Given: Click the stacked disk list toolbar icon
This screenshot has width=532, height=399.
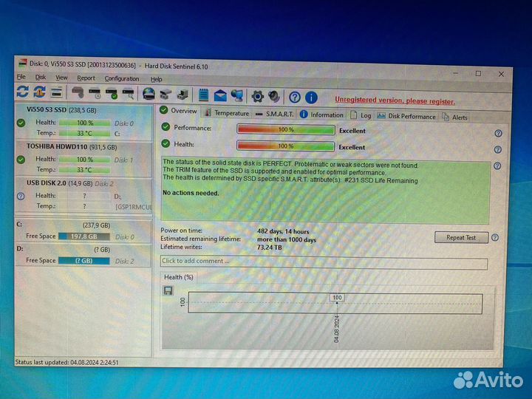Looking at the screenshot, I should coord(56,92).
